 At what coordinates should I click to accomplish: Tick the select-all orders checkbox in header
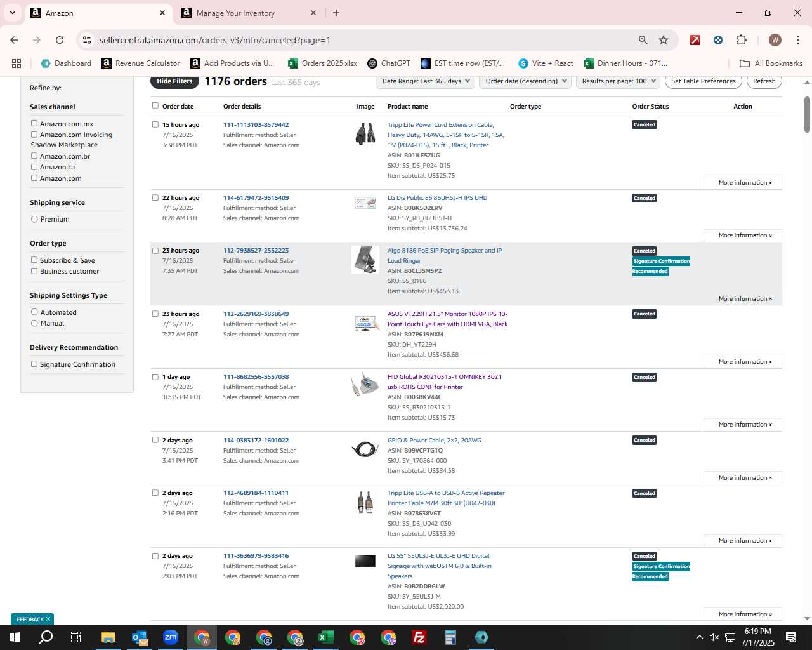tap(155, 105)
